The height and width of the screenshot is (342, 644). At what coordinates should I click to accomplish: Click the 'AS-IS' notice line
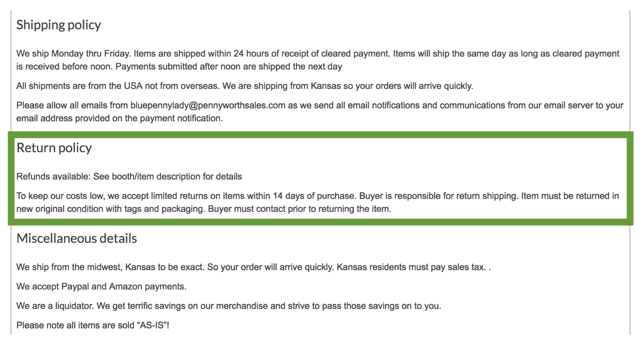click(93, 325)
